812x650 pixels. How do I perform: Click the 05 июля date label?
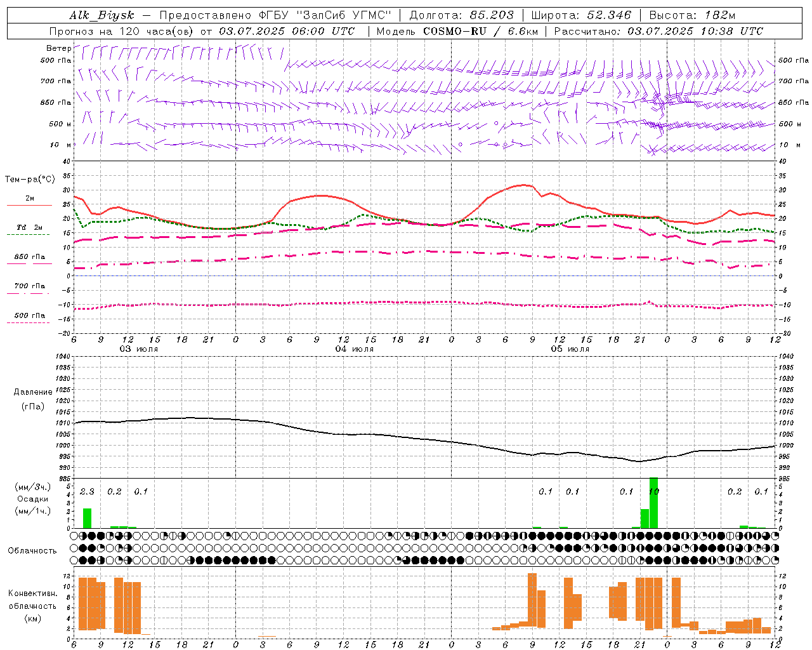[570, 349]
